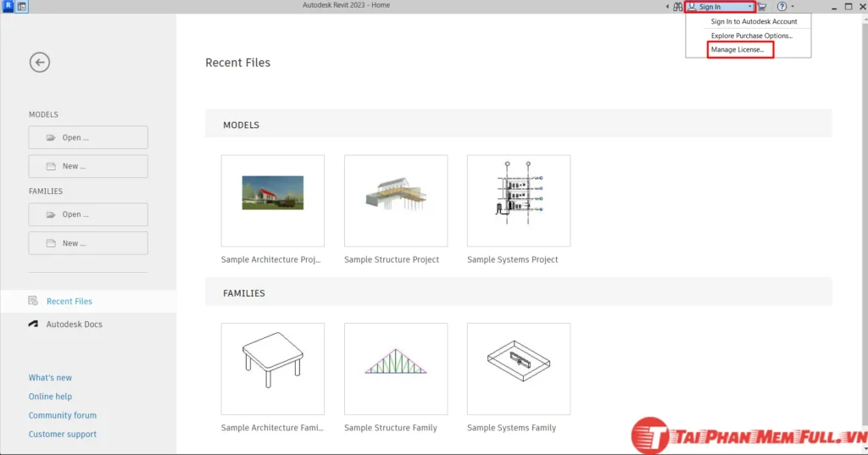Click New button under Families
Screen dimensions: 868x455
coord(88,243)
